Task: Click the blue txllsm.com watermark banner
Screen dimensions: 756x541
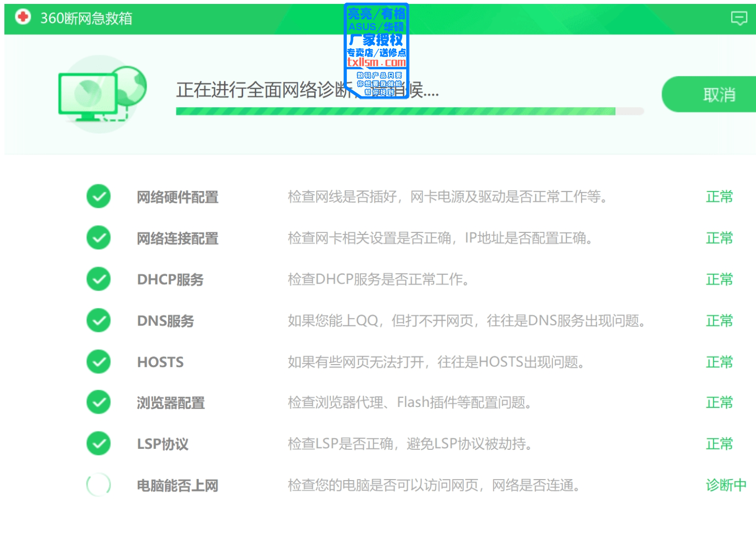Action: 376,51
